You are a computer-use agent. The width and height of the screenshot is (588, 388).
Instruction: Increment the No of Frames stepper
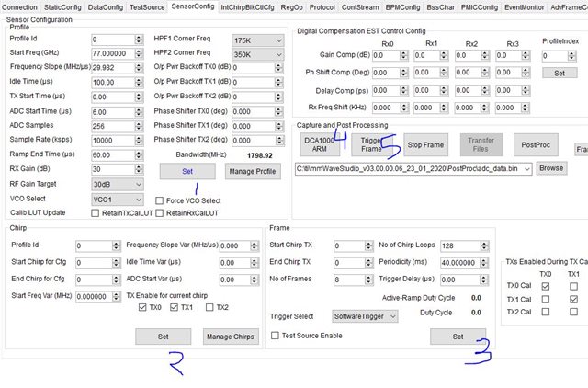368,277
